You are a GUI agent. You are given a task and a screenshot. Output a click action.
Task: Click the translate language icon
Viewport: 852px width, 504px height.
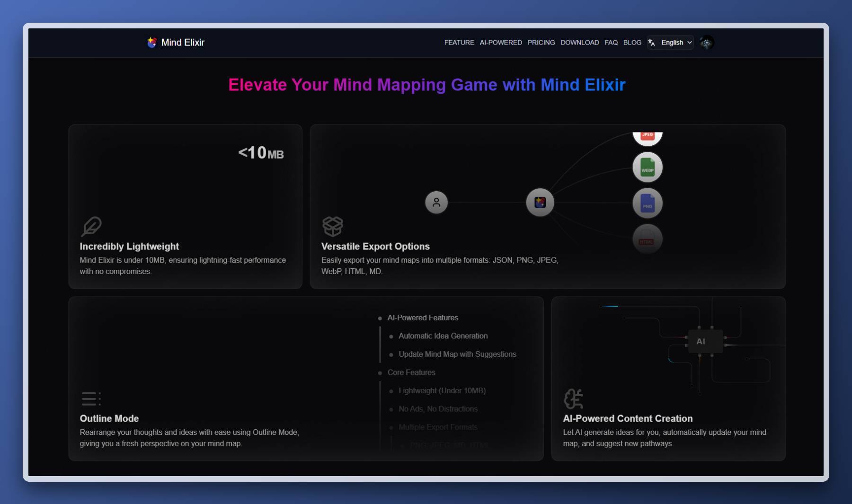pyautogui.click(x=652, y=43)
